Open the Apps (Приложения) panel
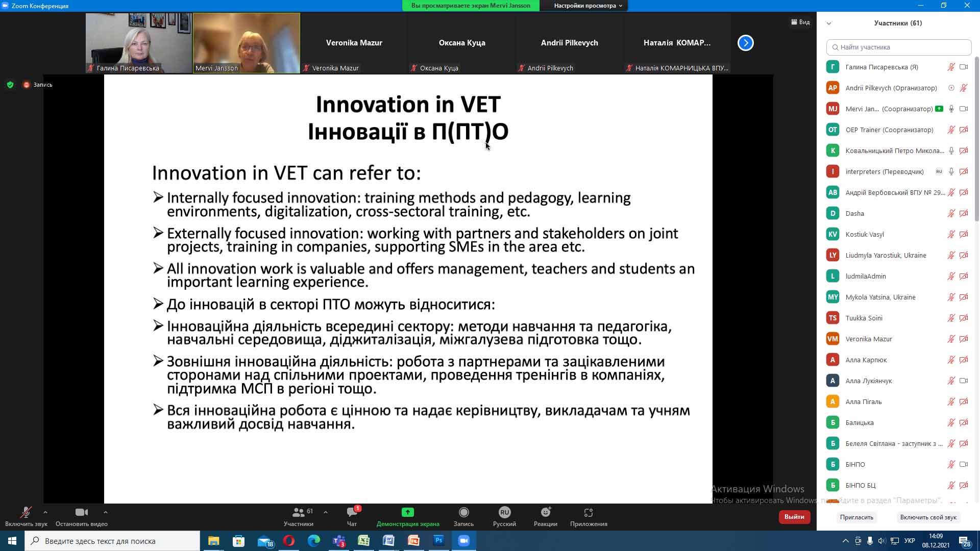Screen dimensions: 980x551 [588, 513]
